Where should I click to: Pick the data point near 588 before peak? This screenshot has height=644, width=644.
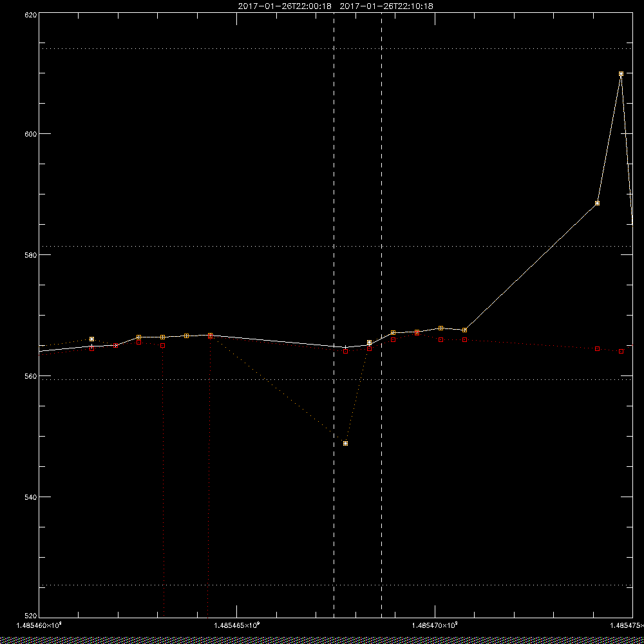pyautogui.click(x=597, y=204)
